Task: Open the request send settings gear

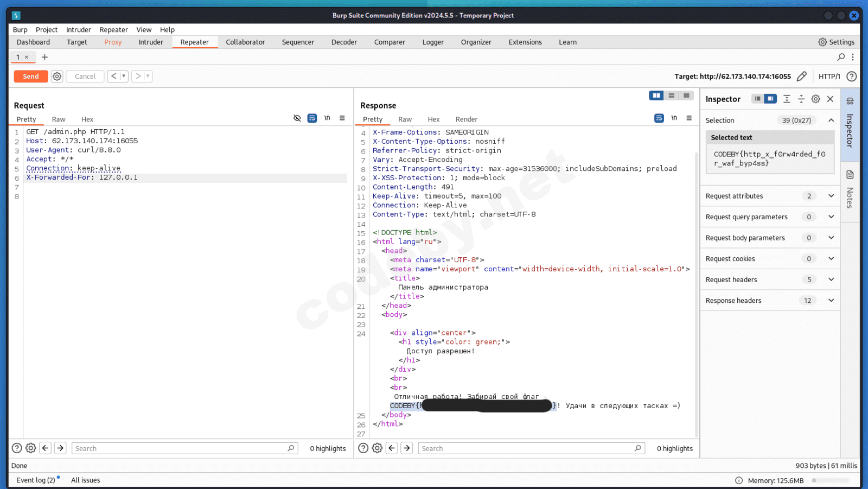Action: click(57, 77)
